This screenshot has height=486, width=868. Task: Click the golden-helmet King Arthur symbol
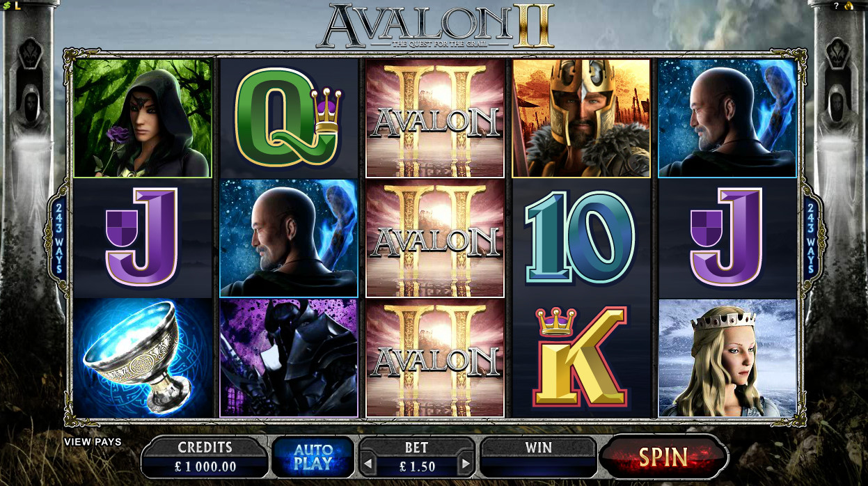[x=581, y=118]
